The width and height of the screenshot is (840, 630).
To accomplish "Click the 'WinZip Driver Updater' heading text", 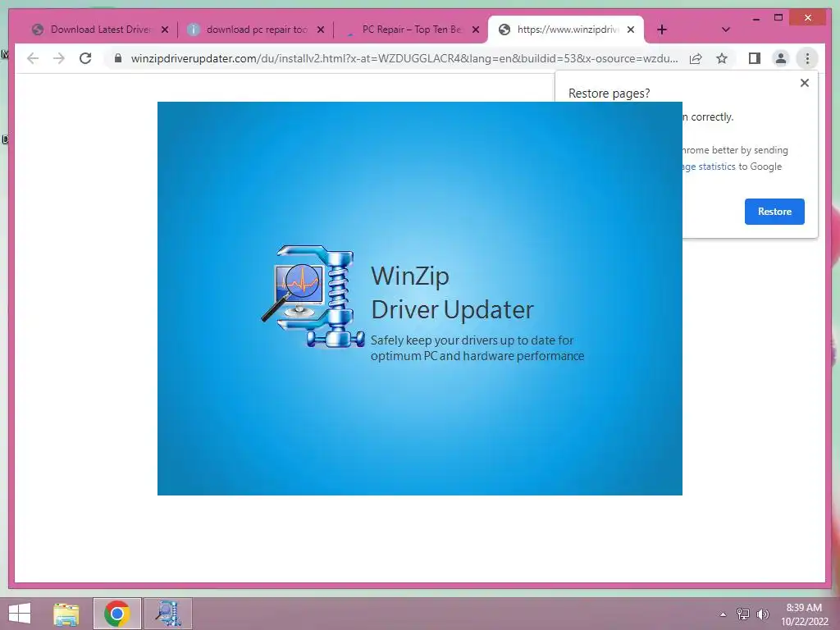I will tap(452, 293).
